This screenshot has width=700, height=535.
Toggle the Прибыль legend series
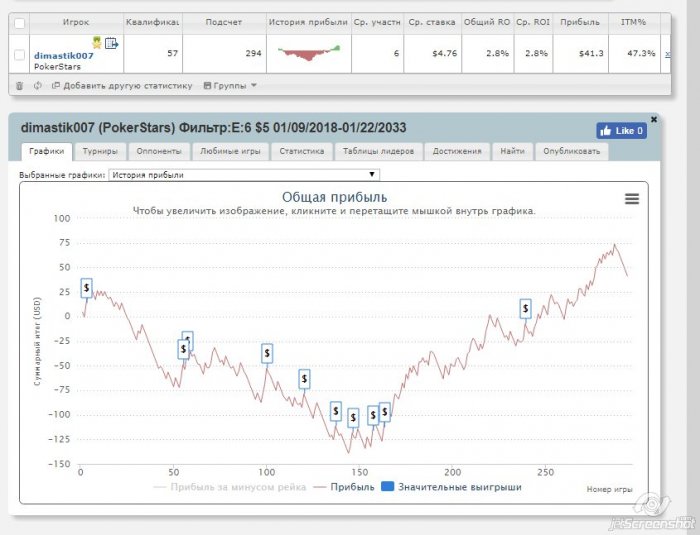click(x=344, y=487)
